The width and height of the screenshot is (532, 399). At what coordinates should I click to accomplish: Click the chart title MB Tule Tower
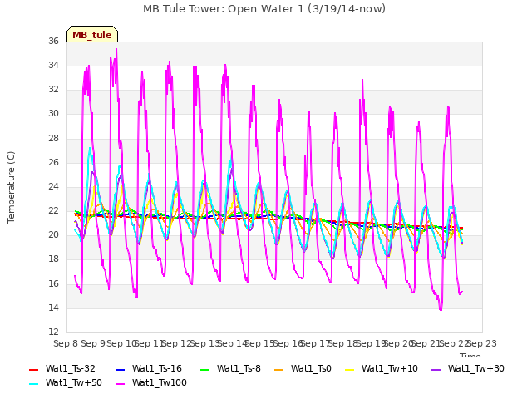[x=264, y=9]
